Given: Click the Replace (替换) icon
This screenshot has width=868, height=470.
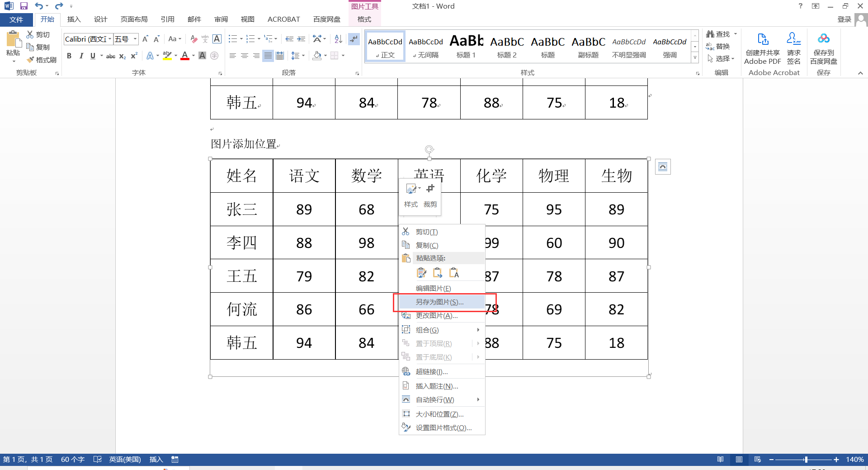Looking at the screenshot, I should coord(710,46).
